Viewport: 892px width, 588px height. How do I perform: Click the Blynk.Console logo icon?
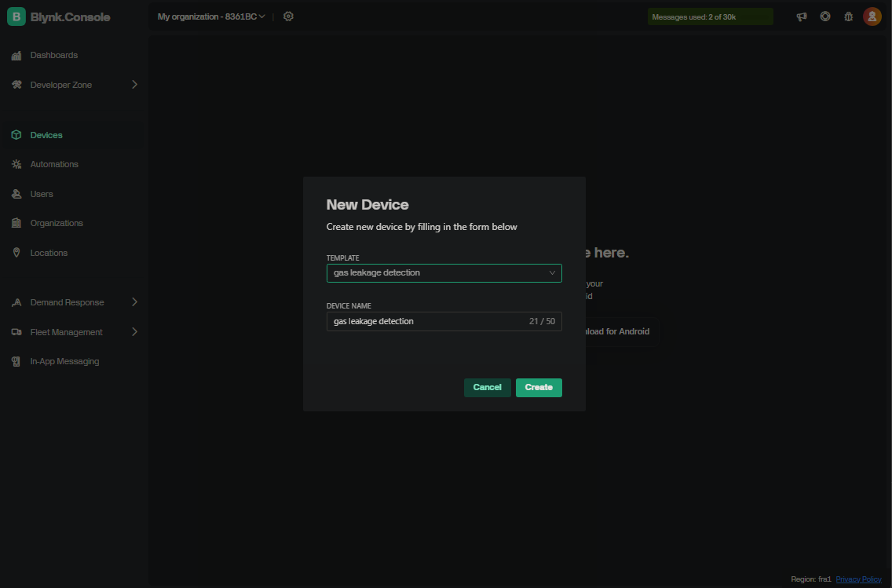(x=16, y=16)
